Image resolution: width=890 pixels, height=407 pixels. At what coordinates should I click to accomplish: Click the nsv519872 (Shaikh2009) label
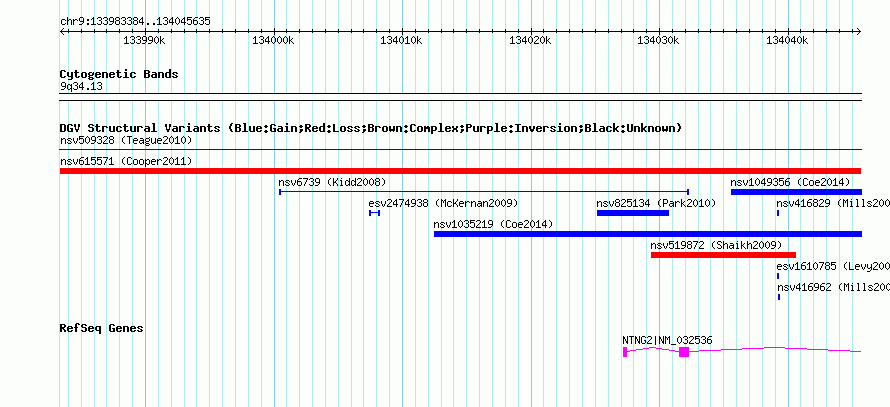point(716,245)
